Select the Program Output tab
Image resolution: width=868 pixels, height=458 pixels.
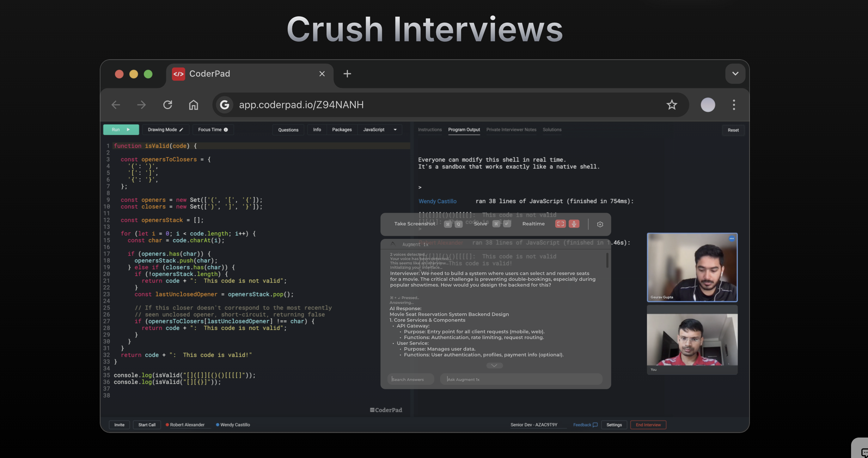(x=464, y=129)
